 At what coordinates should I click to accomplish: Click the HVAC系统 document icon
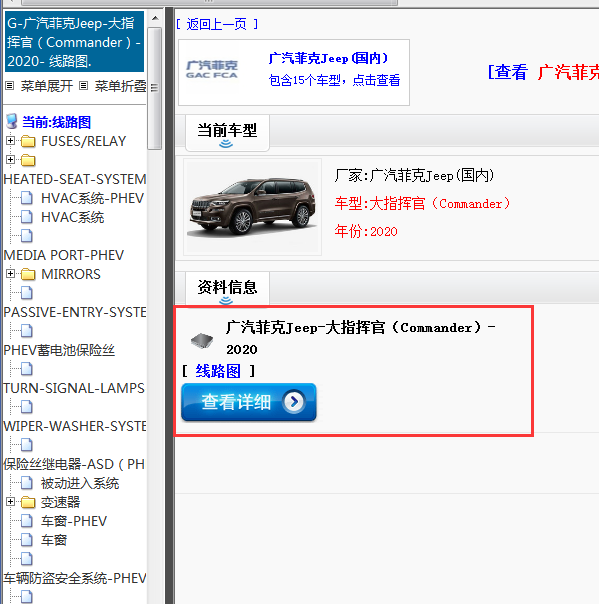pos(27,217)
